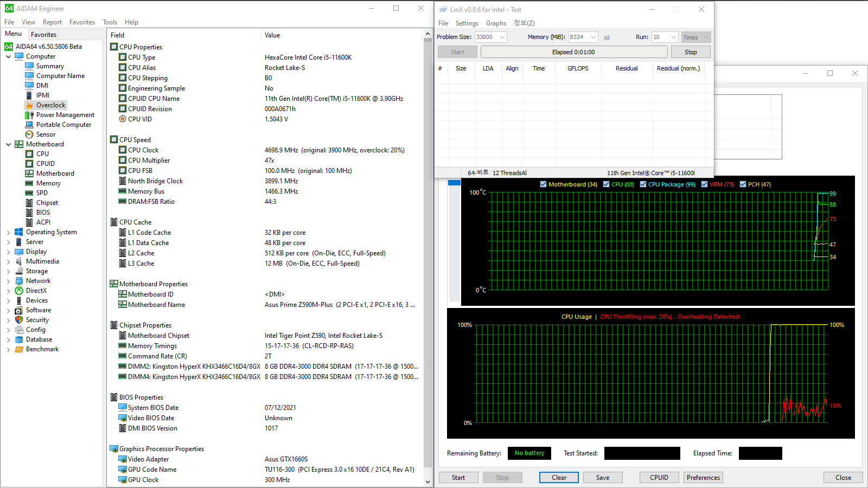Click the Operating System Windows icon
Screen dimensions: 868x488
coord(19,232)
